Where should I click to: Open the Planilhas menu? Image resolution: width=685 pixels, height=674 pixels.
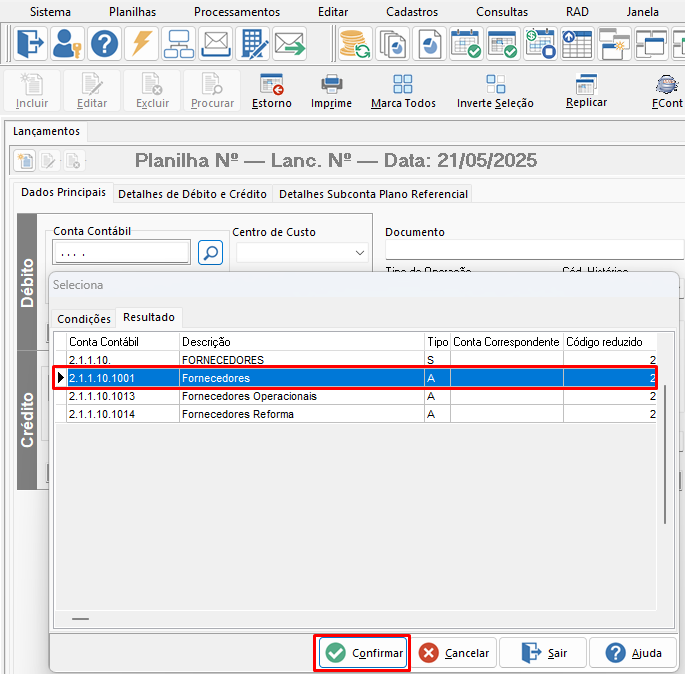coord(132,12)
